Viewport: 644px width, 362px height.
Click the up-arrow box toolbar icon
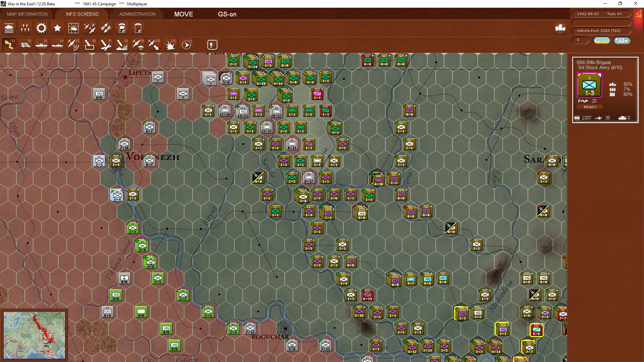[212, 45]
